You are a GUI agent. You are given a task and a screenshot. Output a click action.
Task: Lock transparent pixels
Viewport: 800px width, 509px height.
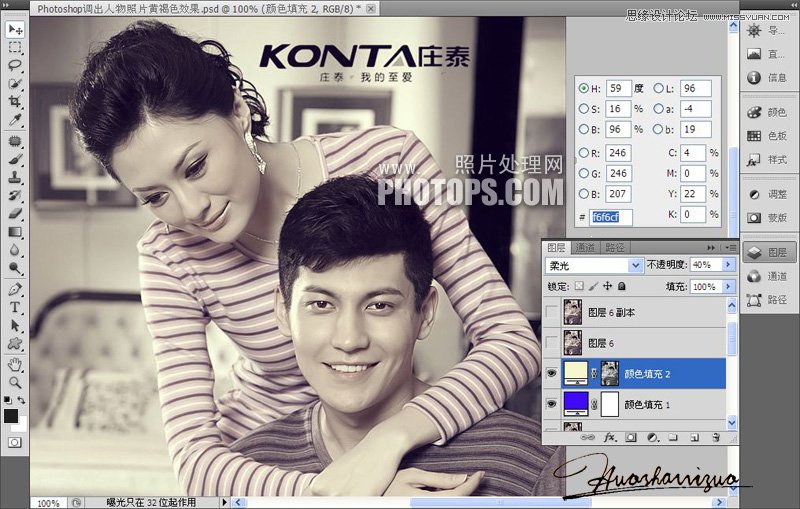click(x=579, y=286)
